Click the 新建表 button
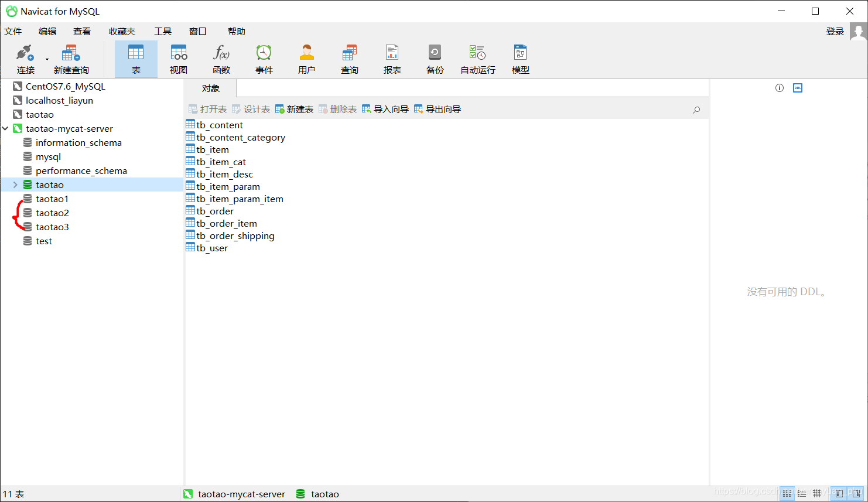Image resolution: width=868 pixels, height=502 pixels. coord(294,110)
